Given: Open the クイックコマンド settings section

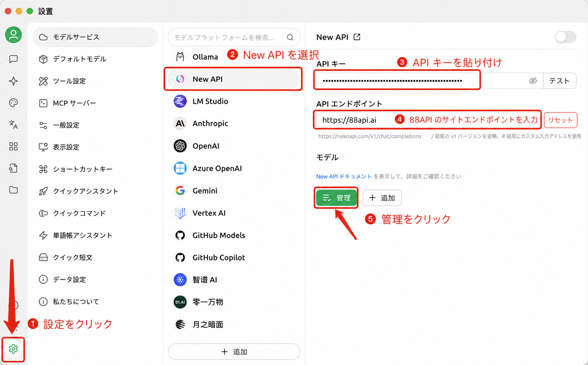Looking at the screenshot, I should click(95, 213).
